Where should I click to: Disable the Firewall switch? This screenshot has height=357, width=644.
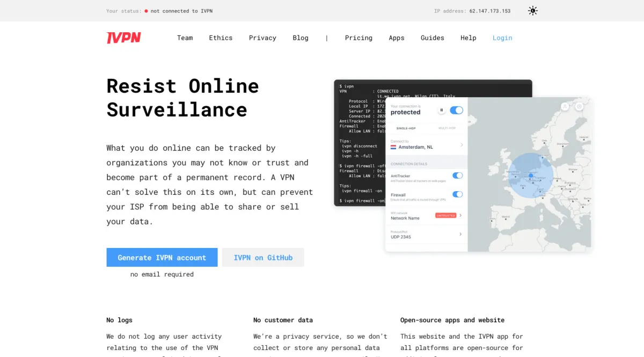point(458,194)
